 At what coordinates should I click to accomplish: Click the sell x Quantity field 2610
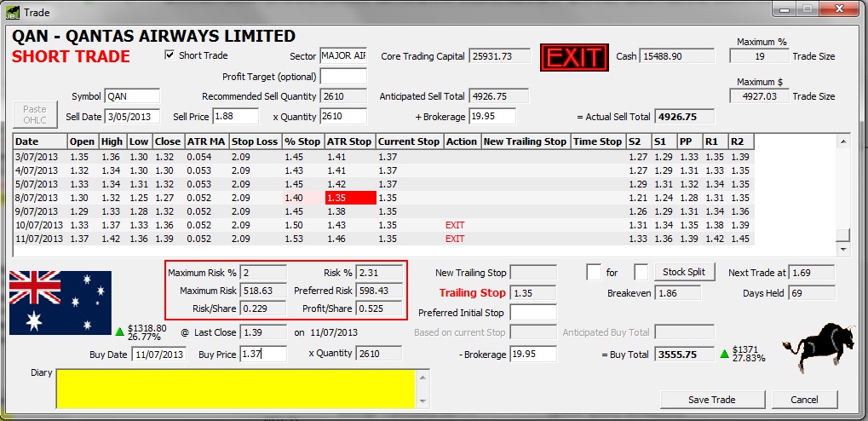(343, 116)
